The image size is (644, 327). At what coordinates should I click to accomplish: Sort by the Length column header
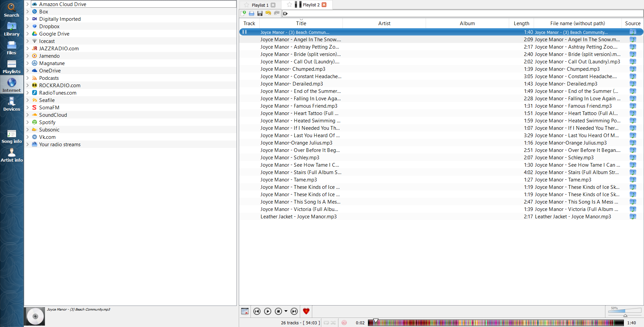tap(522, 23)
